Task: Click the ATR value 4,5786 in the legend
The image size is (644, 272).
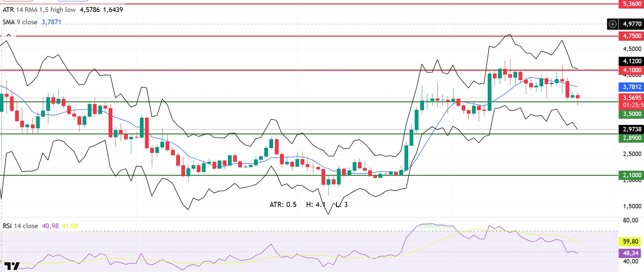Action: click(x=90, y=10)
